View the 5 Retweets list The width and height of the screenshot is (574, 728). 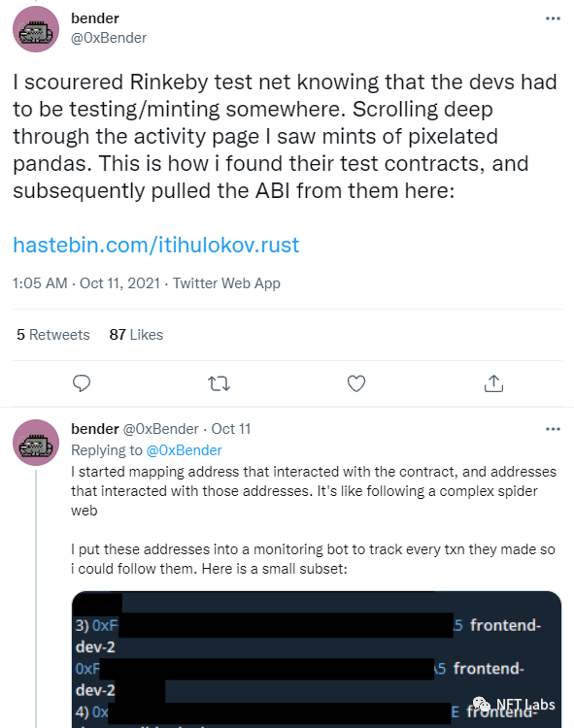[53, 335]
